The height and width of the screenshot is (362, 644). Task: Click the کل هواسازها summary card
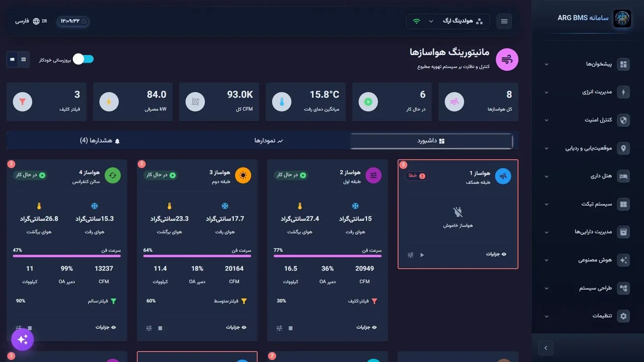click(x=478, y=102)
